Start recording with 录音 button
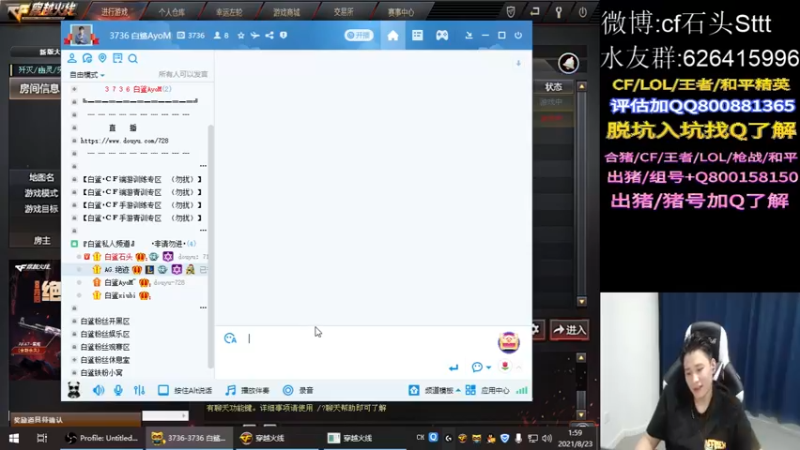 [298, 390]
